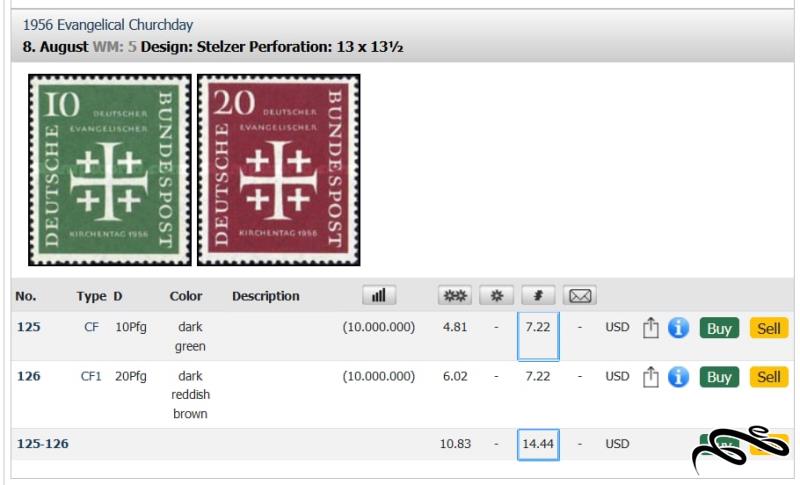Click type code CF

(91, 327)
